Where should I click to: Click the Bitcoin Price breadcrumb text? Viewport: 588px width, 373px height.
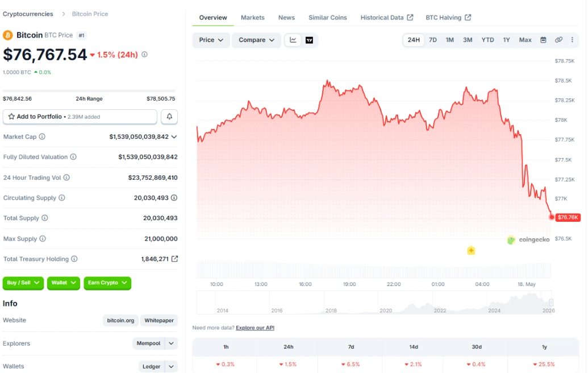pos(90,14)
